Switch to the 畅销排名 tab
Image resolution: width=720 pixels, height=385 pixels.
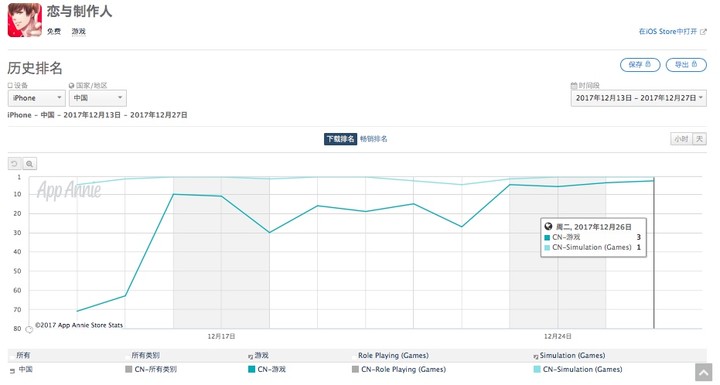[x=373, y=139]
